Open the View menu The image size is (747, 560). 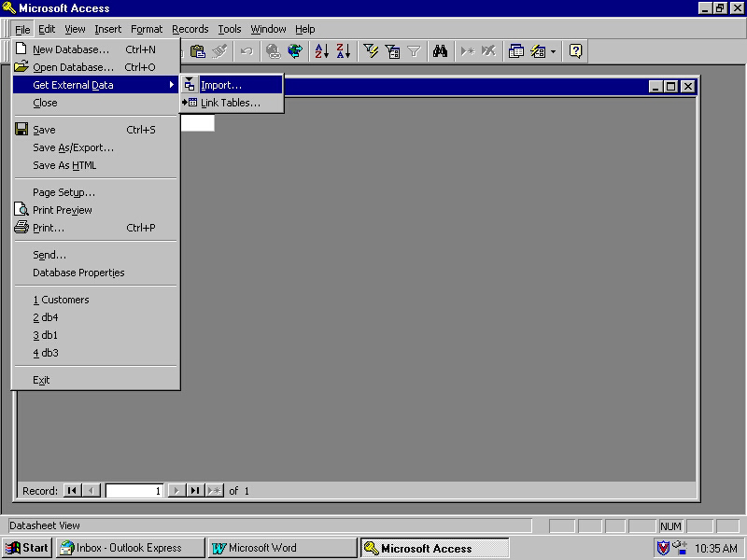click(75, 30)
